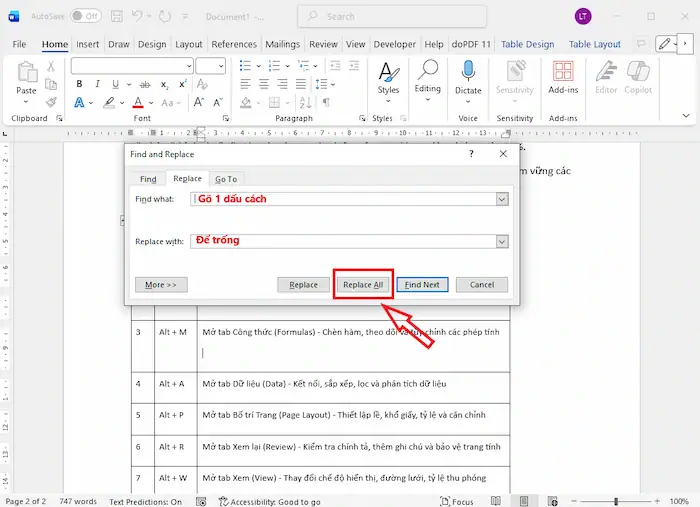Open the References ribbon tab
Image resolution: width=700 pixels, height=507 pixels.
(234, 44)
